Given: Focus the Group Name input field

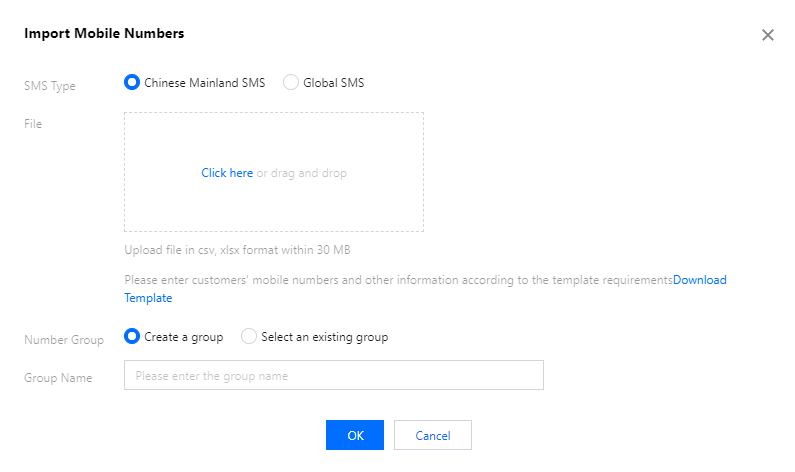Looking at the screenshot, I should pos(333,375).
